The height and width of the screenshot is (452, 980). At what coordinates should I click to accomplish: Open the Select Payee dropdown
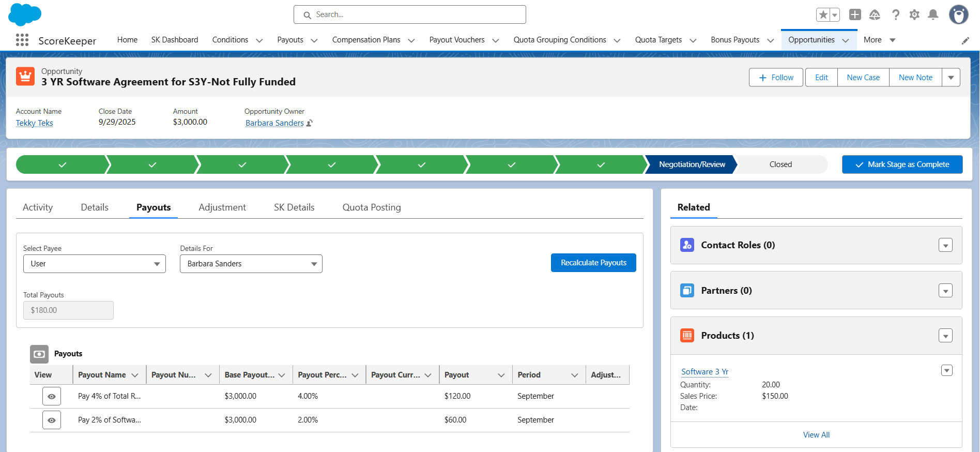[x=95, y=264]
